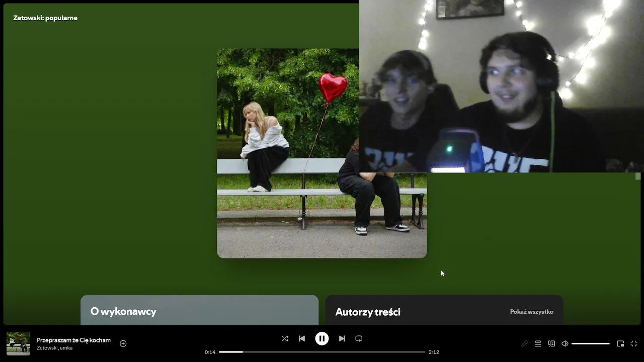Click the now playing album thumbnail
Image resolution: width=644 pixels, height=362 pixels.
pyautogui.click(x=18, y=343)
